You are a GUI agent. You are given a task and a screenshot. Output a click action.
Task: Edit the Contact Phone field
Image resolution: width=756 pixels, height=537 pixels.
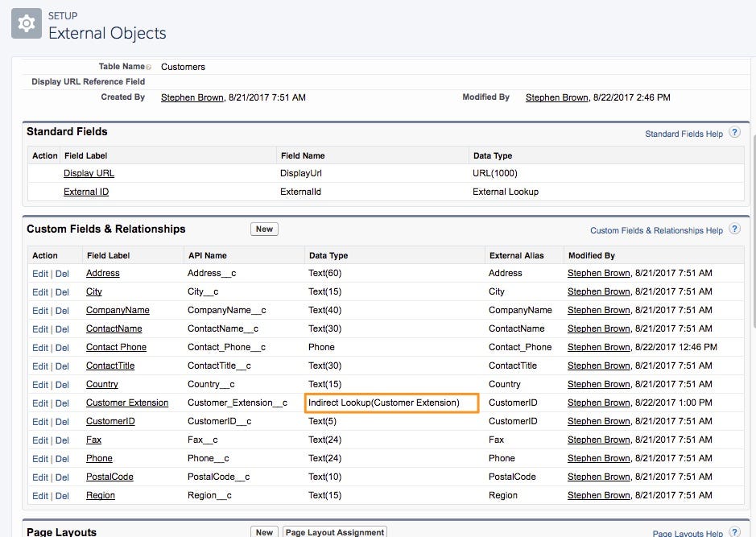[x=40, y=348]
